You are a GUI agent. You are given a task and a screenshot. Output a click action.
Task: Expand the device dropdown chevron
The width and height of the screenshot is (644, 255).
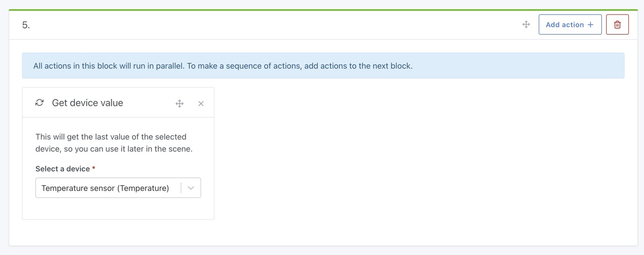[191, 188]
